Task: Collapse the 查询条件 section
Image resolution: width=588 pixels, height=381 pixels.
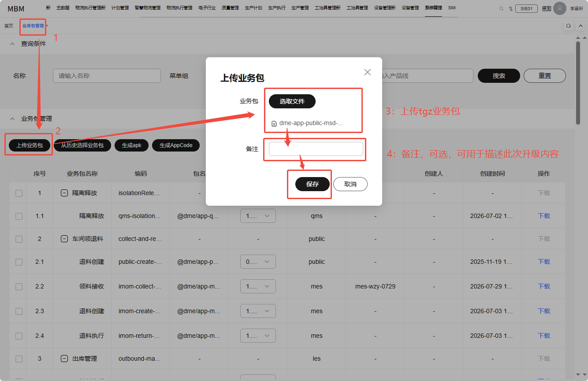Action: [x=12, y=44]
